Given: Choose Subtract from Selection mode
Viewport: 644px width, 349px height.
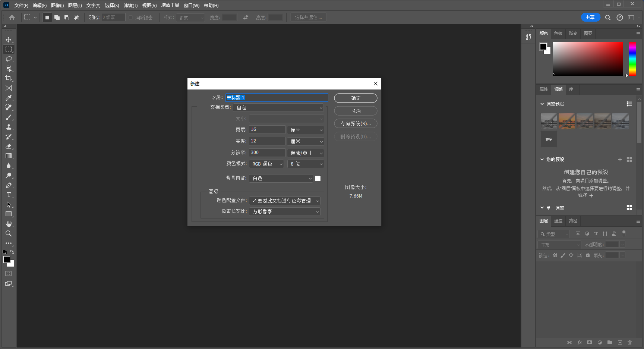Looking at the screenshot, I should 67,18.
